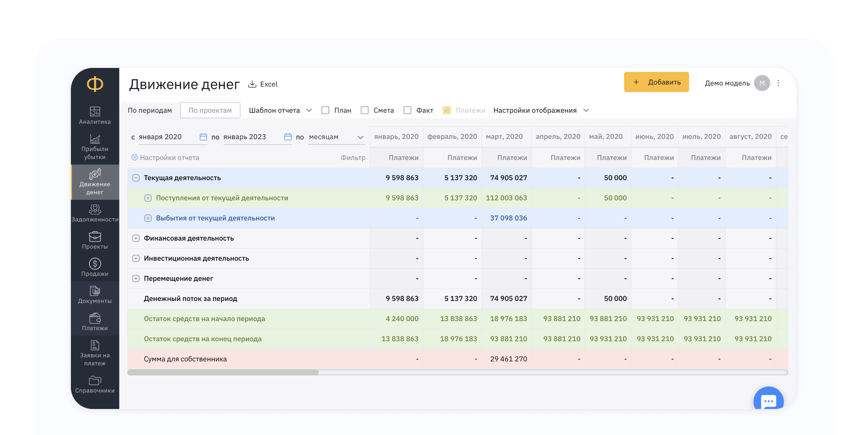
Task: Select the март, 2020 column header
Action: [506, 137]
